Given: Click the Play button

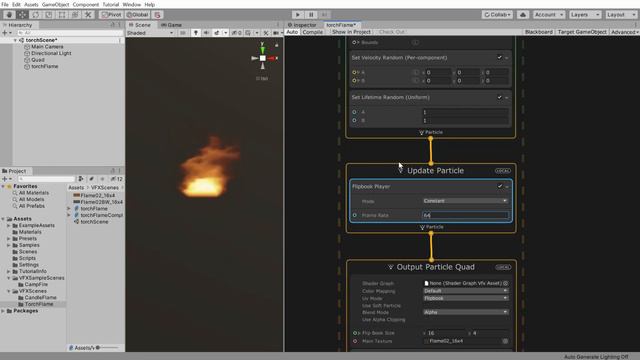Looking at the screenshot, I should (298, 15).
